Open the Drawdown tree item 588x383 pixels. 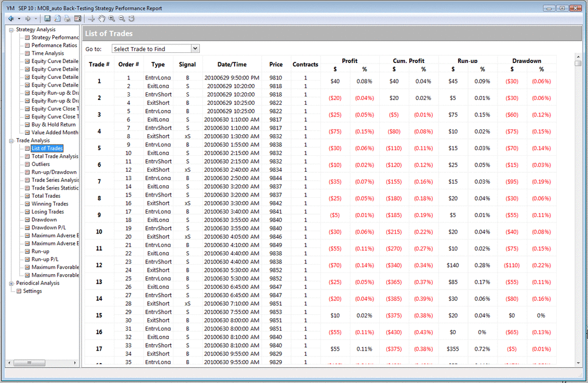click(44, 219)
